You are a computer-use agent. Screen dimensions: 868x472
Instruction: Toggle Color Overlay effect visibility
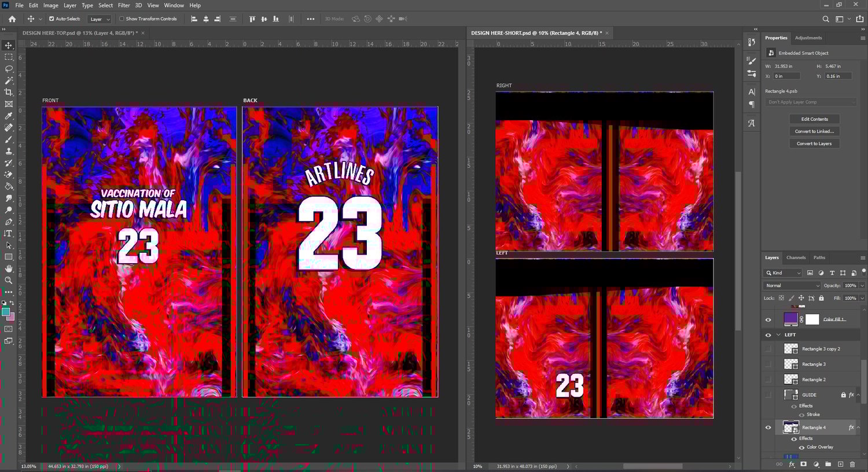click(x=802, y=447)
